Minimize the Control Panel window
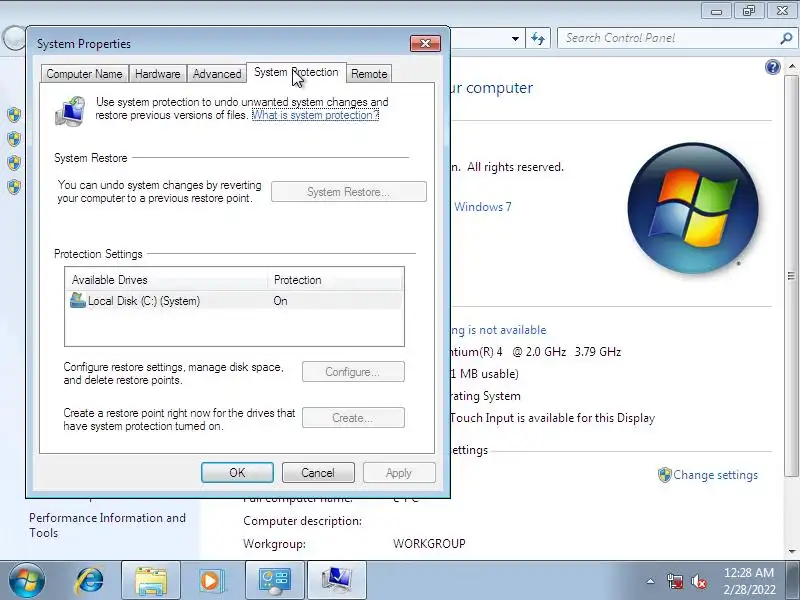This screenshot has height=600, width=800. 716,11
